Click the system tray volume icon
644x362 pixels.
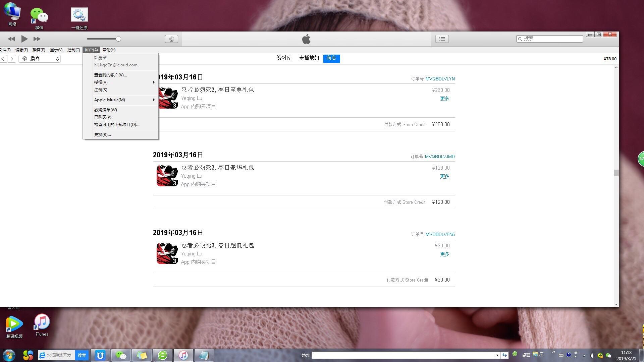pos(592,356)
